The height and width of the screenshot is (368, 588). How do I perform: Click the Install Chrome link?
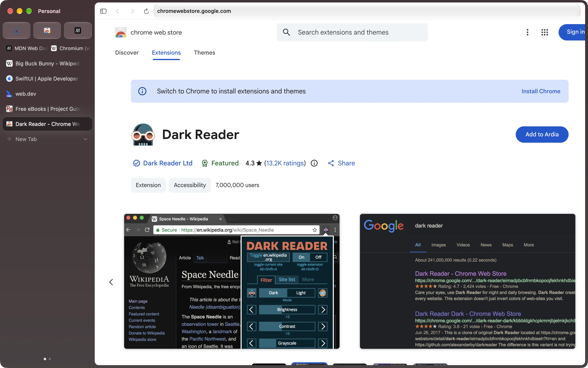[541, 91]
